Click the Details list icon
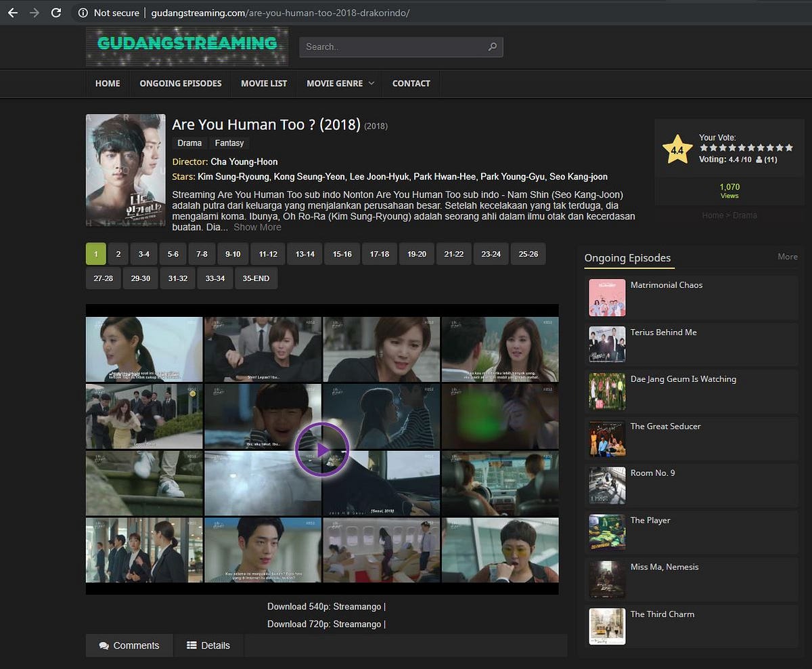Screen dimensions: 812x669 point(191,646)
